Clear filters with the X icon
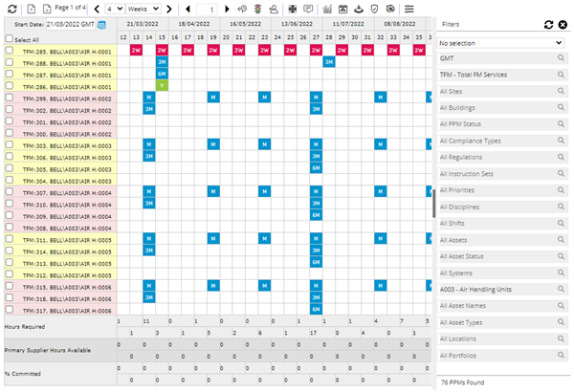 click(x=563, y=24)
